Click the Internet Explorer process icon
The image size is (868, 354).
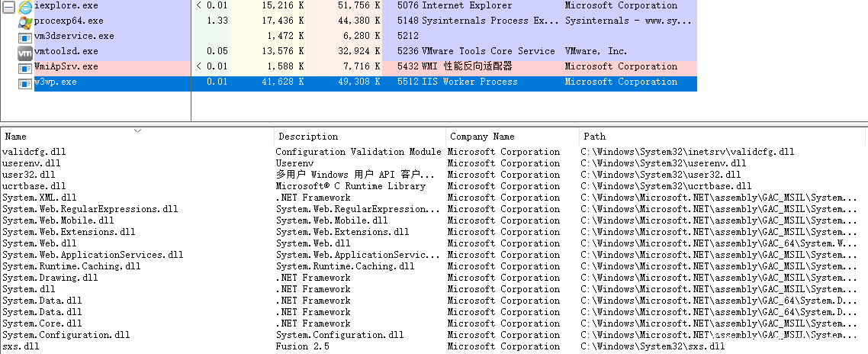coord(25,6)
